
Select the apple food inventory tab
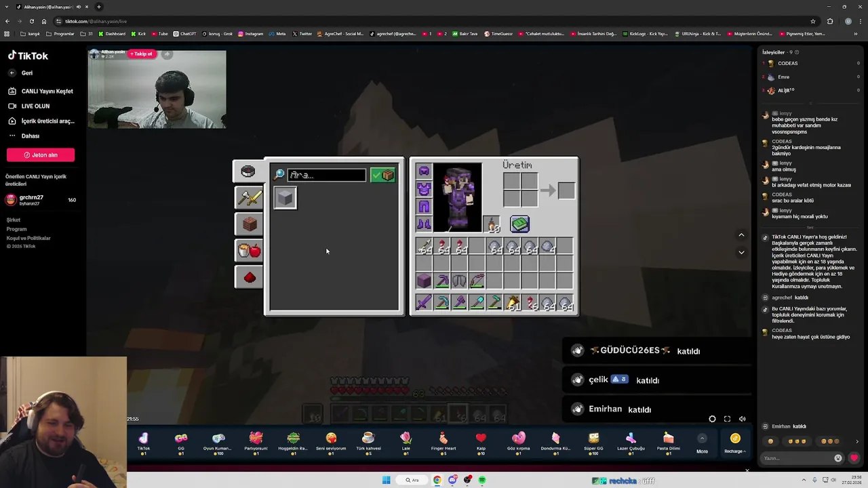click(249, 250)
